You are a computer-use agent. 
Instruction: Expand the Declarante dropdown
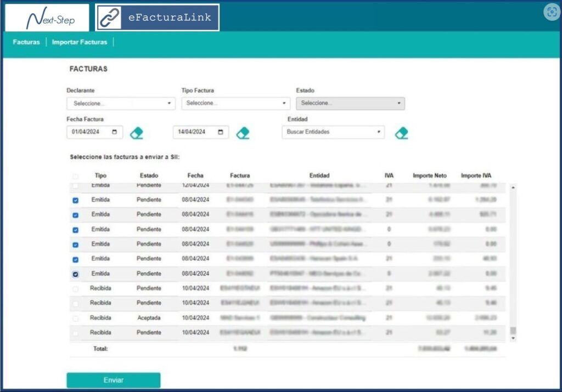pos(121,104)
